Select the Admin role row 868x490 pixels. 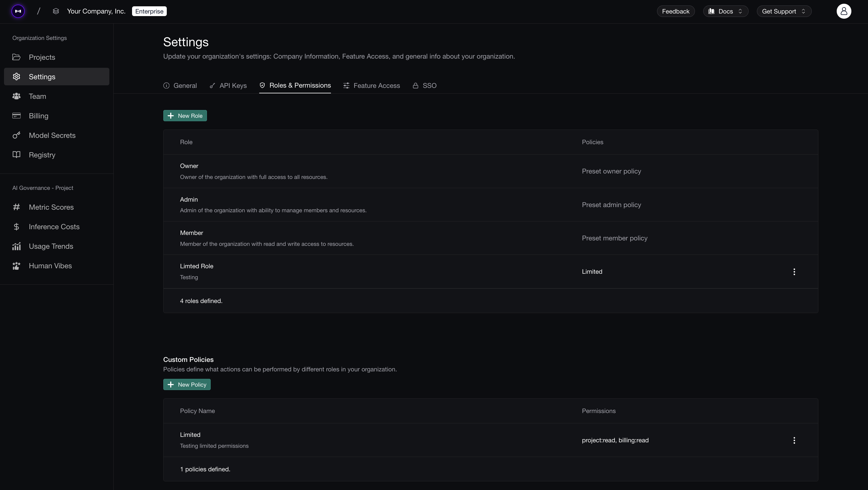tap(491, 205)
